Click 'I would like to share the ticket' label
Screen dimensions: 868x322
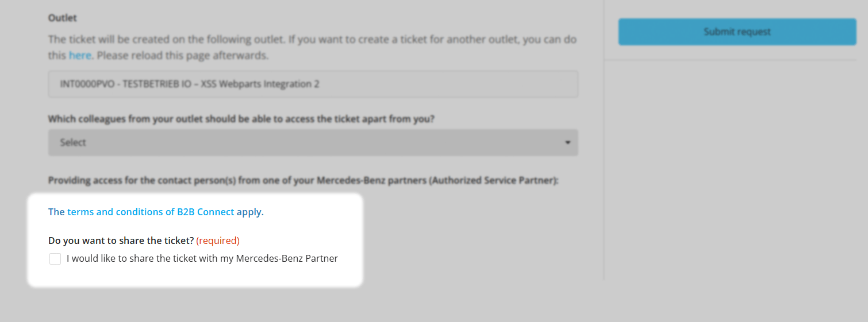click(x=202, y=258)
